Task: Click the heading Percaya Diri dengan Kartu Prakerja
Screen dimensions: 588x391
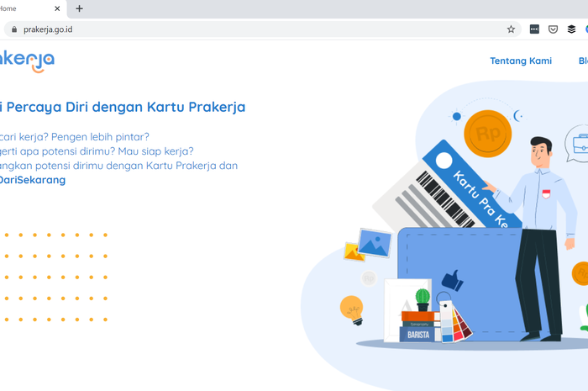Action: (126, 107)
